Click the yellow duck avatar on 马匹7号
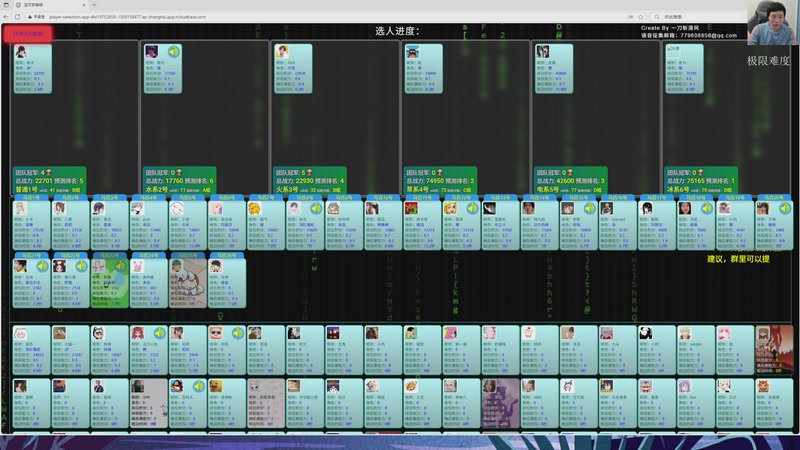 click(254, 208)
